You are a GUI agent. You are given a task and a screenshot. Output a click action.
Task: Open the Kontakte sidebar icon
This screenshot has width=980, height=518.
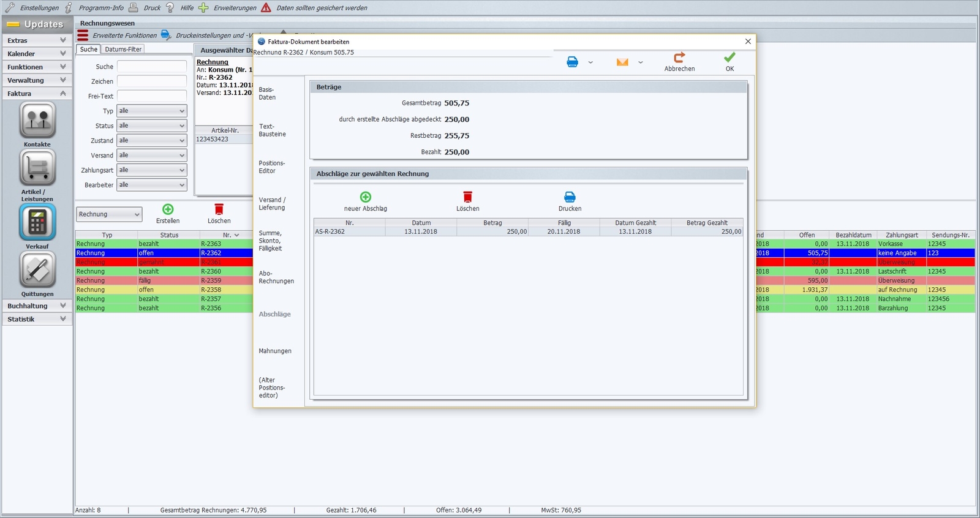[37, 120]
